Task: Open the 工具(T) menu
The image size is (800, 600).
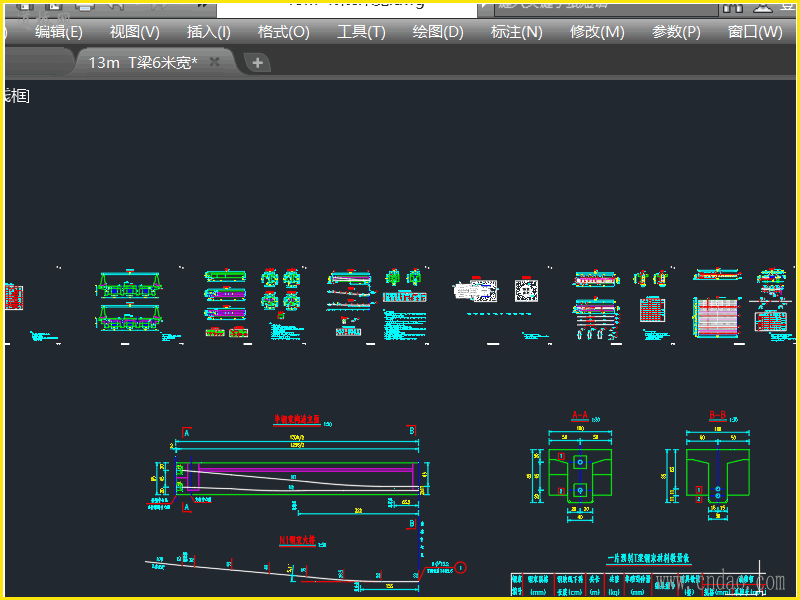Action: [361, 32]
